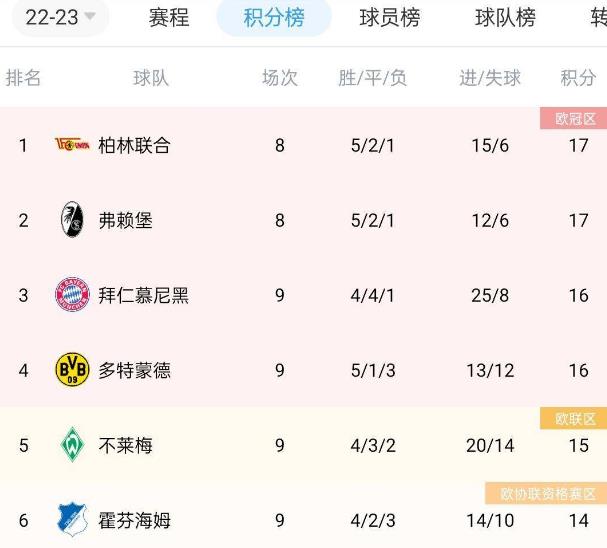Select the 积分榜 tab
The width and height of the screenshot is (607, 548).
pos(274,17)
